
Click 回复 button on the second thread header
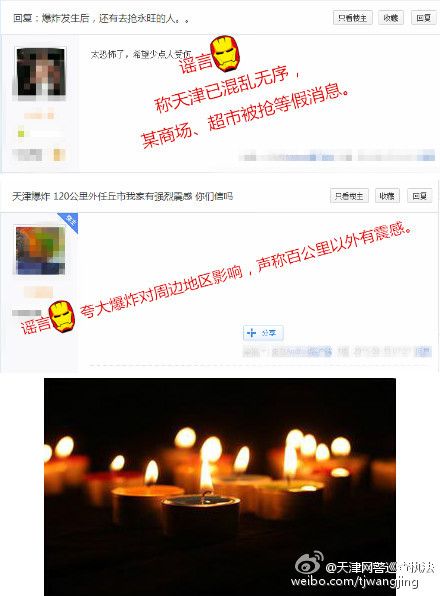[419, 196]
